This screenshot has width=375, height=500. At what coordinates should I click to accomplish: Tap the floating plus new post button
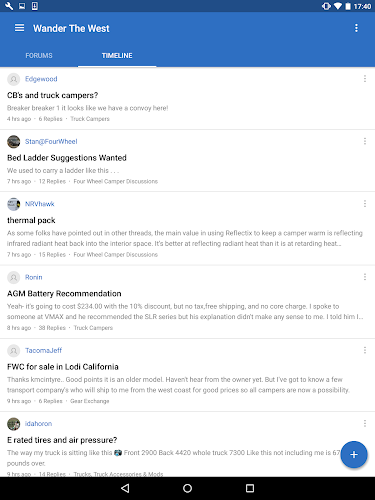click(x=354, y=454)
